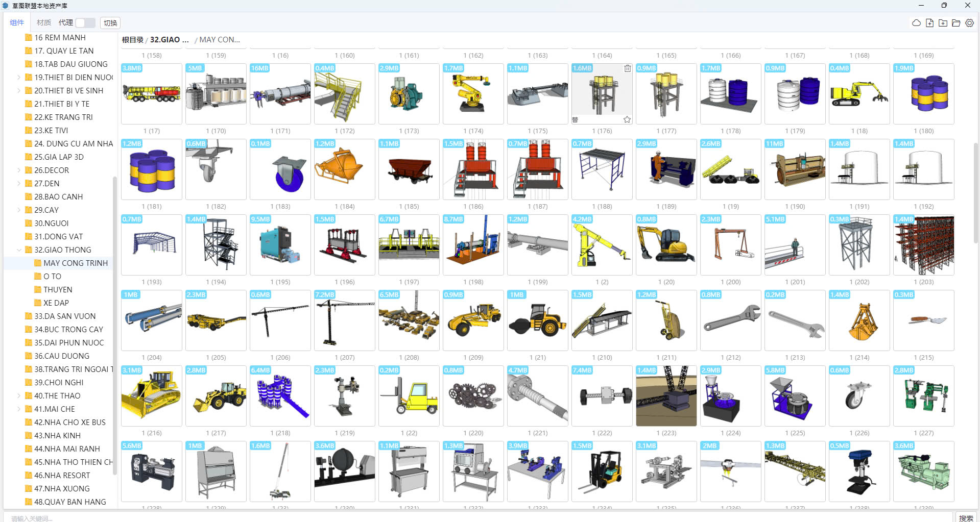Expand the 19.THIET BI DIEN NUOC folder
The image size is (980, 522).
tap(19, 78)
